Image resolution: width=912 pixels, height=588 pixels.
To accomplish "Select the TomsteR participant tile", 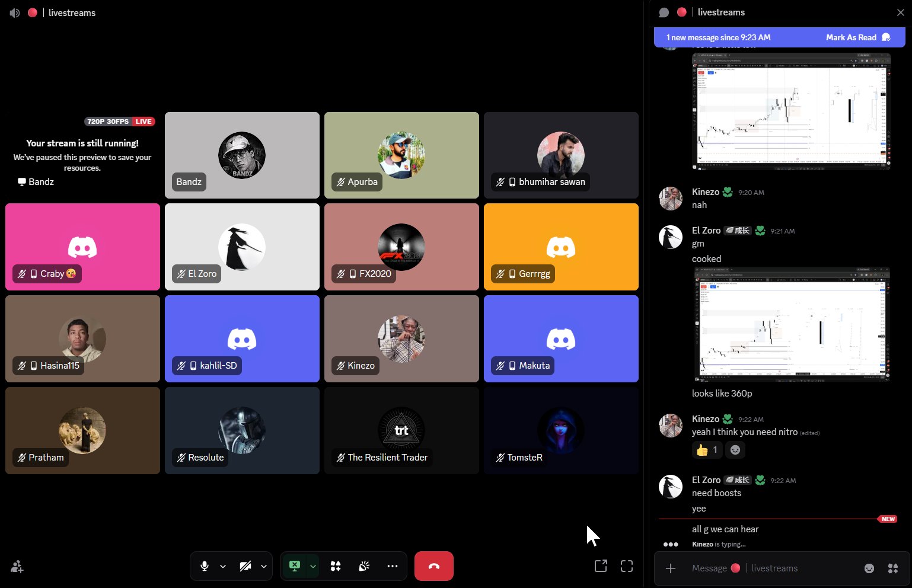I will click(x=561, y=430).
